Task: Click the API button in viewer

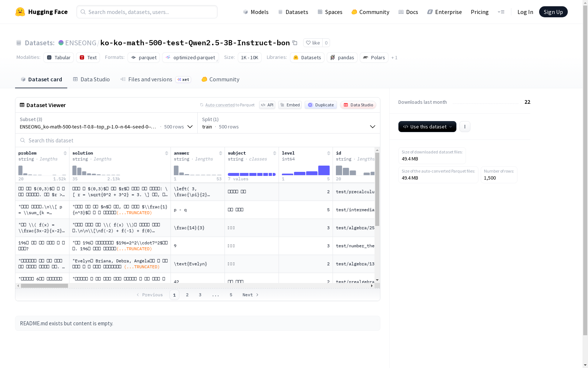Action: 267,105
